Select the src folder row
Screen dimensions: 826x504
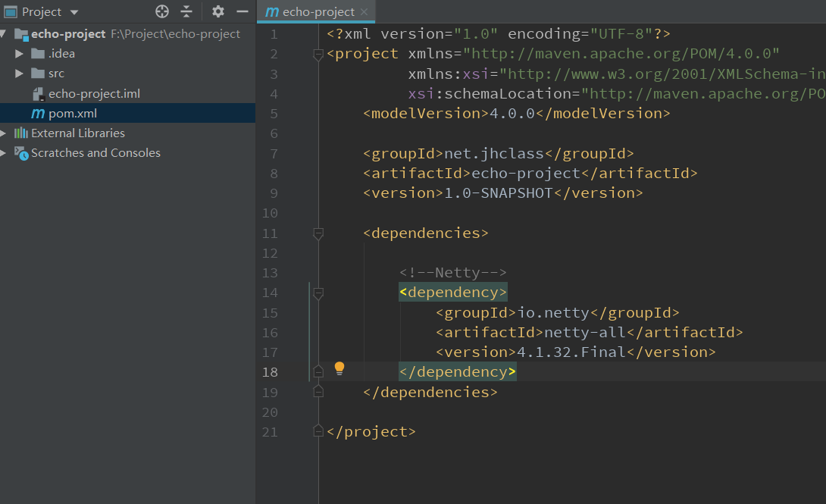pos(127,74)
